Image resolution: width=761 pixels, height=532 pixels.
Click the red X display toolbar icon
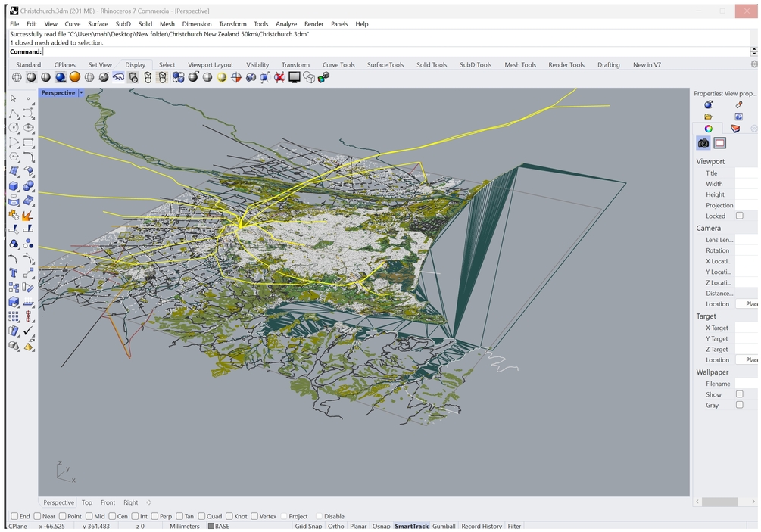[279, 77]
